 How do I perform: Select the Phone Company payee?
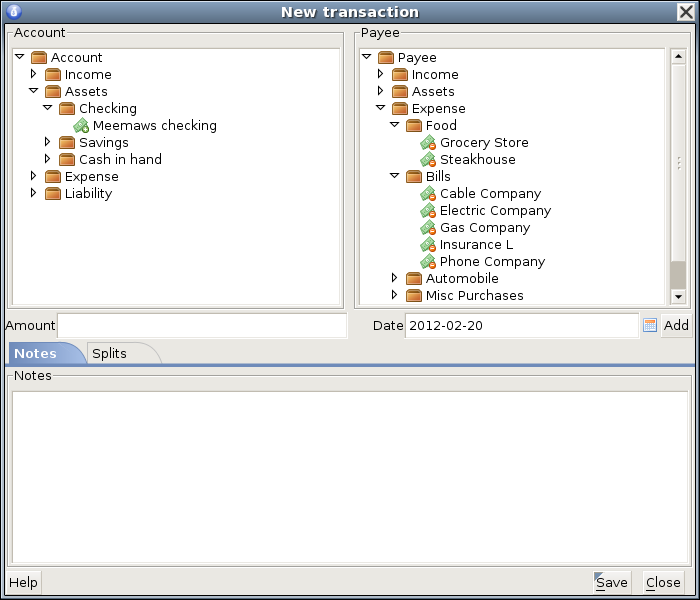pyautogui.click(x=492, y=262)
